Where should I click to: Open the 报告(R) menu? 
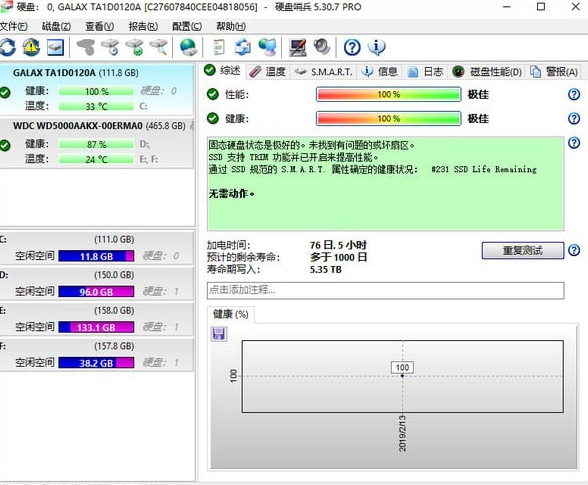(143, 26)
